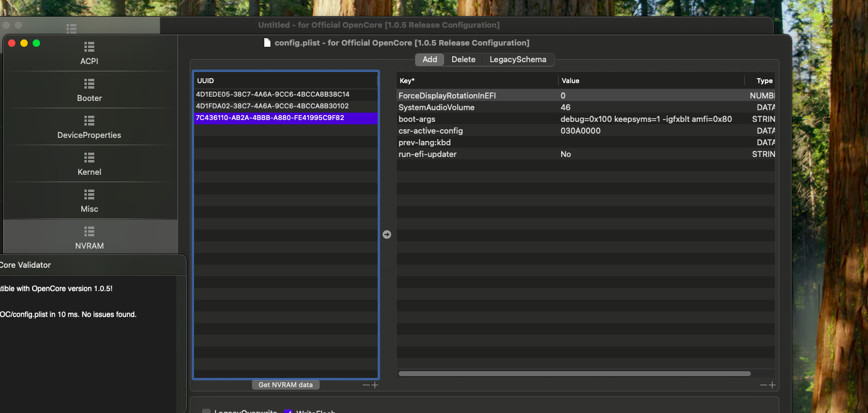
Task: Open the LegacySchema tab
Action: 517,60
